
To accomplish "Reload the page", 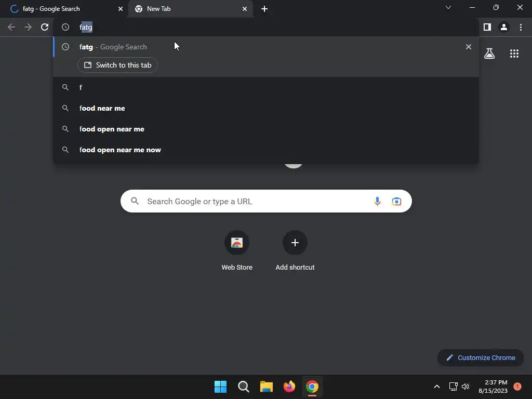I will coord(45,27).
